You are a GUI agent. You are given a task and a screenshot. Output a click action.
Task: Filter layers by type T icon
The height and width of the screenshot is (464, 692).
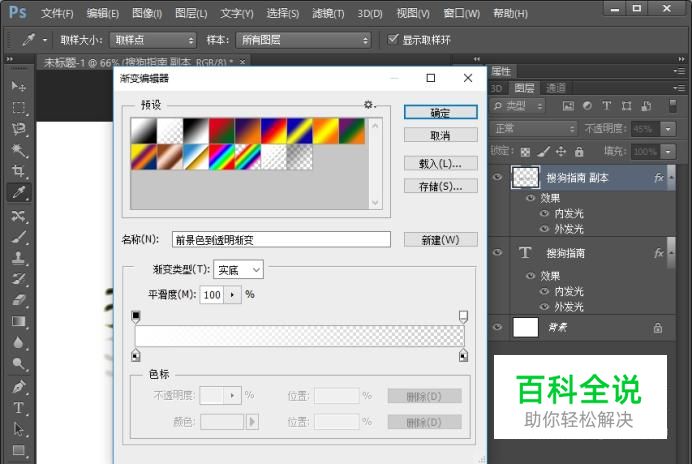[607, 106]
